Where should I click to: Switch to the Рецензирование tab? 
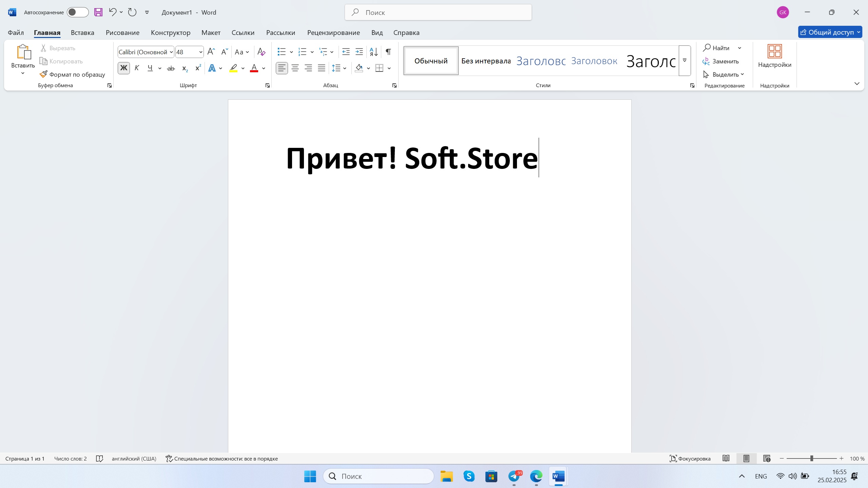tap(333, 33)
